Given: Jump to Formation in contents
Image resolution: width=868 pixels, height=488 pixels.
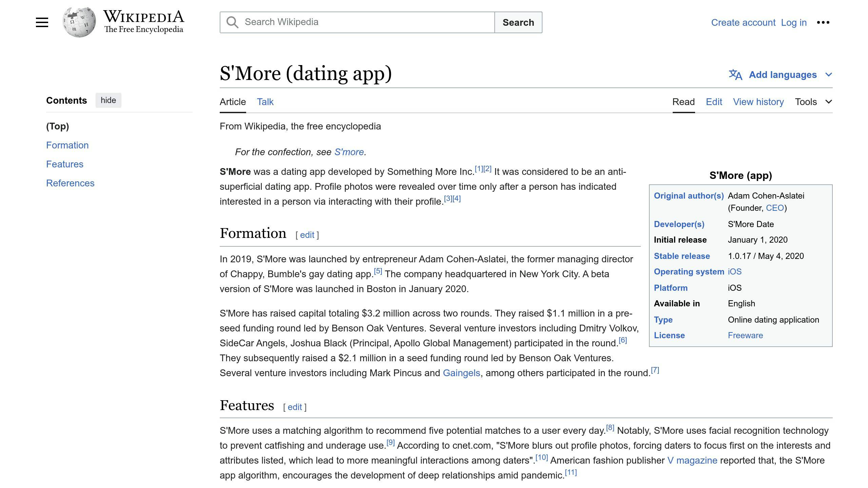Looking at the screenshot, I should (67, 145).
